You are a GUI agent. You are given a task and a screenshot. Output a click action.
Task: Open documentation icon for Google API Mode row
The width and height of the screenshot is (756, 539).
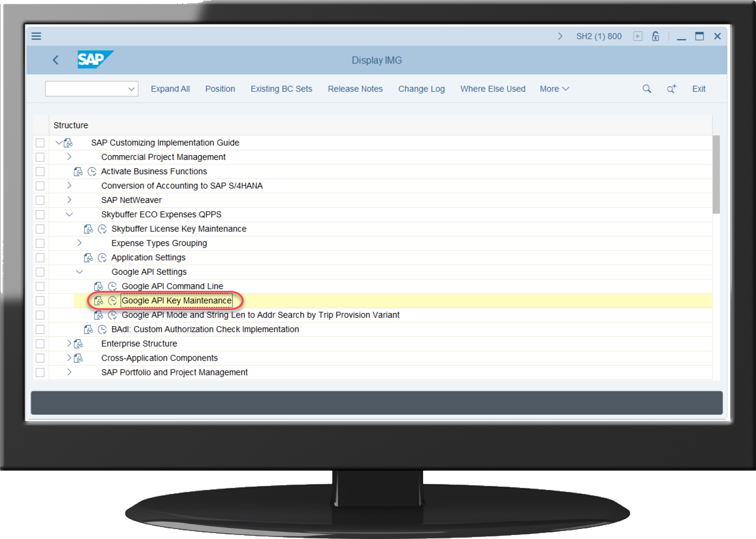[98, 315]
